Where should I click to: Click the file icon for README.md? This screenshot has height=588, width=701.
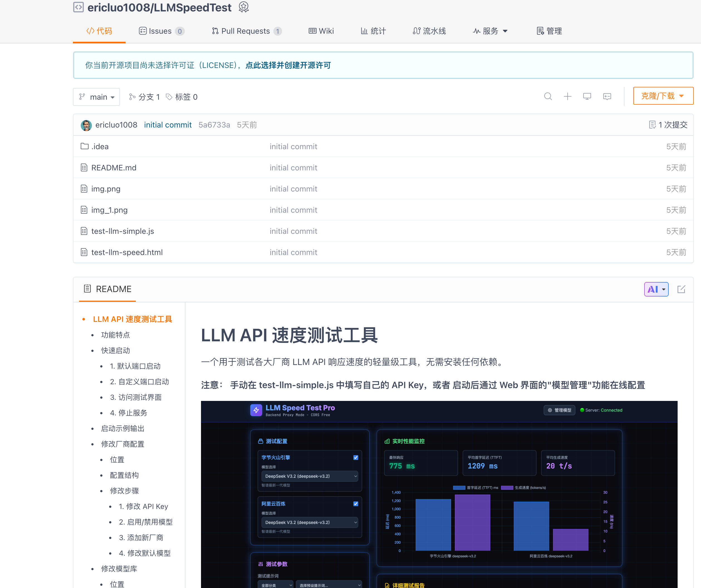[x=84, y=168]
